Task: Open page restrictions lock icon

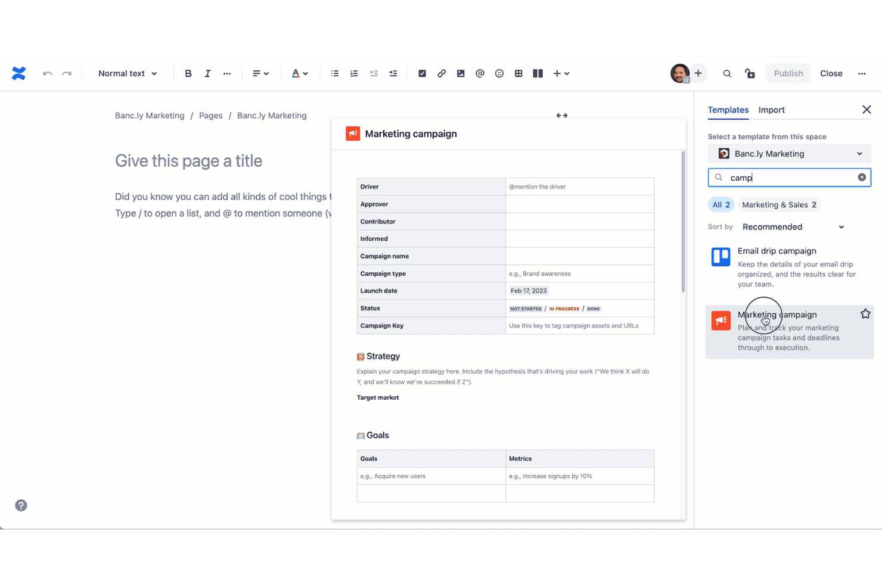Action: [x=750, y=73]
